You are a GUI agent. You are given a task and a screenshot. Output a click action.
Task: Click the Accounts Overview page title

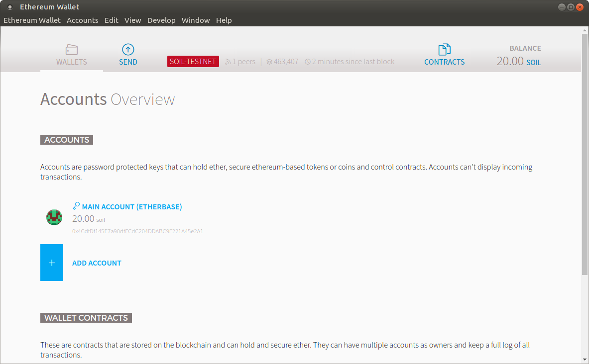[108, 99]
